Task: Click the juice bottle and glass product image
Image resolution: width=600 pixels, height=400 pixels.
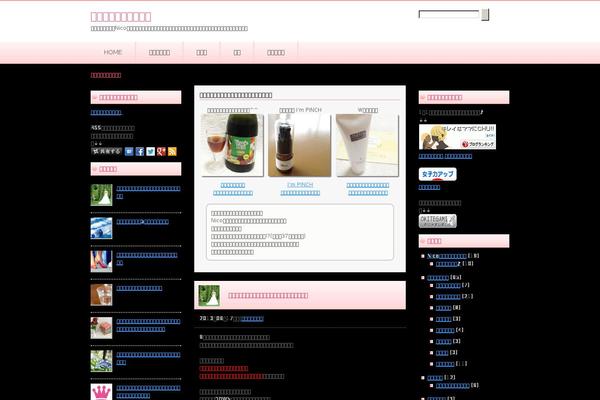Action: coord(232,145)
